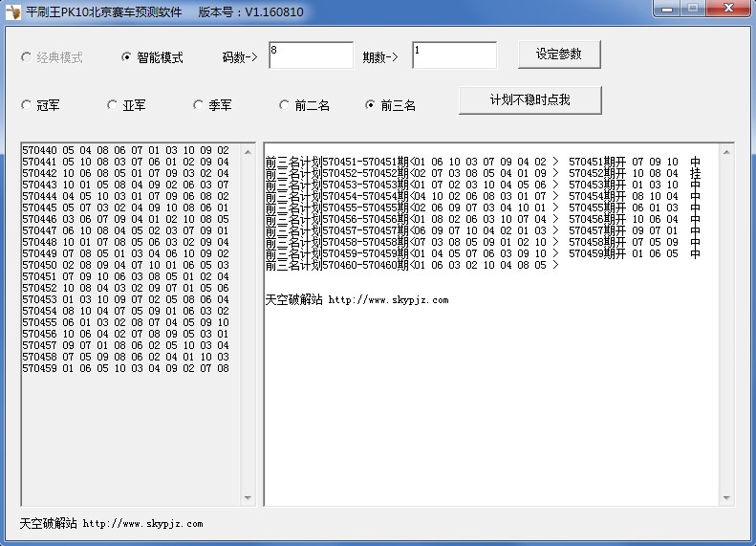Select the 亚军 radio option
This screenshot has width=756, height=546.
112,105
